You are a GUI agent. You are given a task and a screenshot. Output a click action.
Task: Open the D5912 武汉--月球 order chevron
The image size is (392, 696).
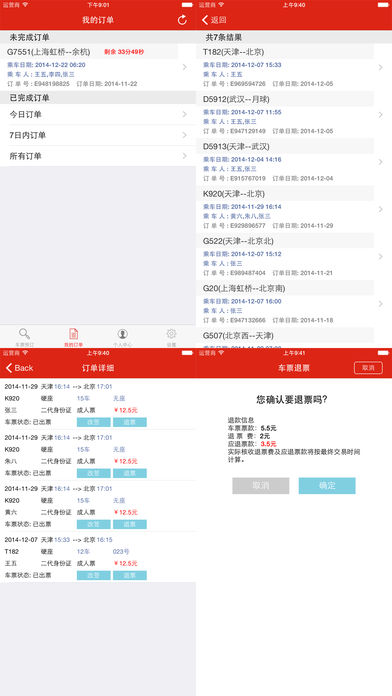coord(380,115)
